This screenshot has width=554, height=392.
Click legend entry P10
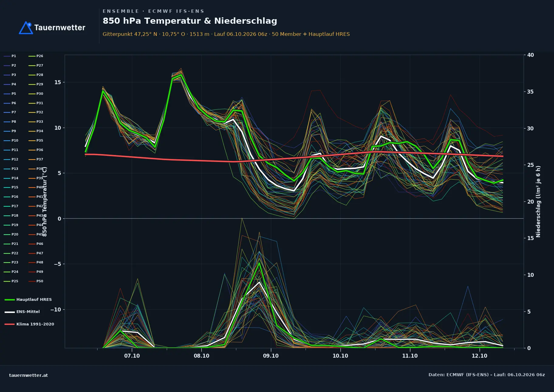coord(11,141)
